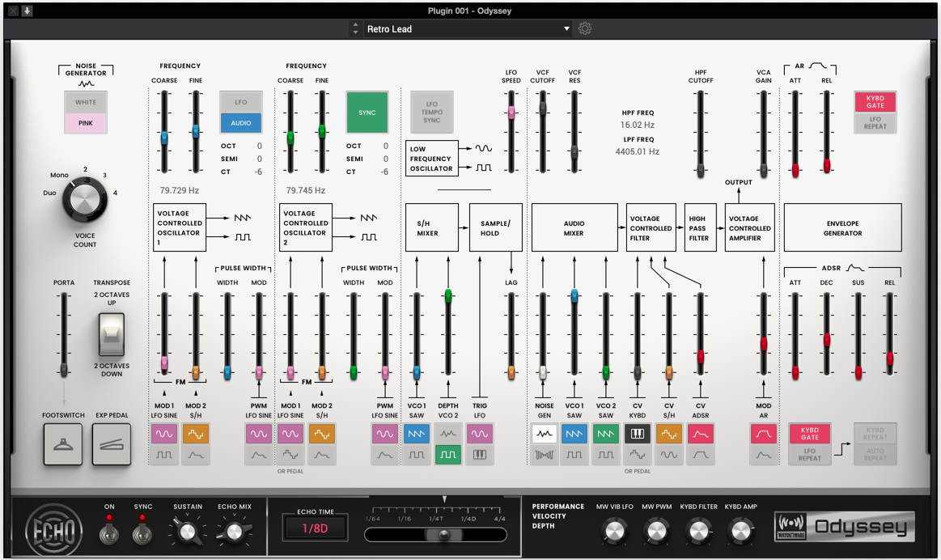
Task: Open the Retro Lead preset dropdown
Action: point(468,29)
